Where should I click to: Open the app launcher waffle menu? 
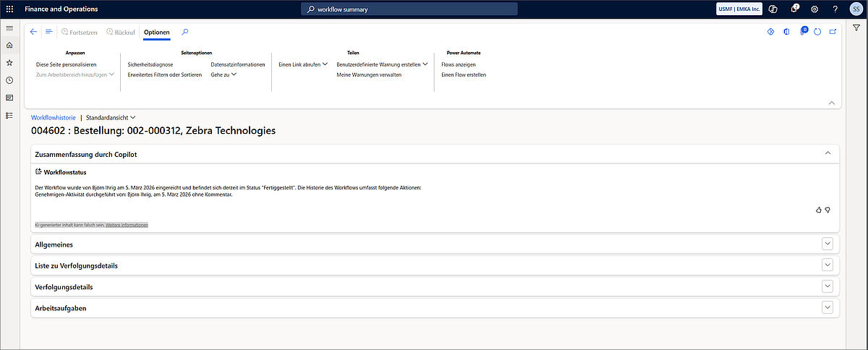pyautogui.click(x=9, y=9)
